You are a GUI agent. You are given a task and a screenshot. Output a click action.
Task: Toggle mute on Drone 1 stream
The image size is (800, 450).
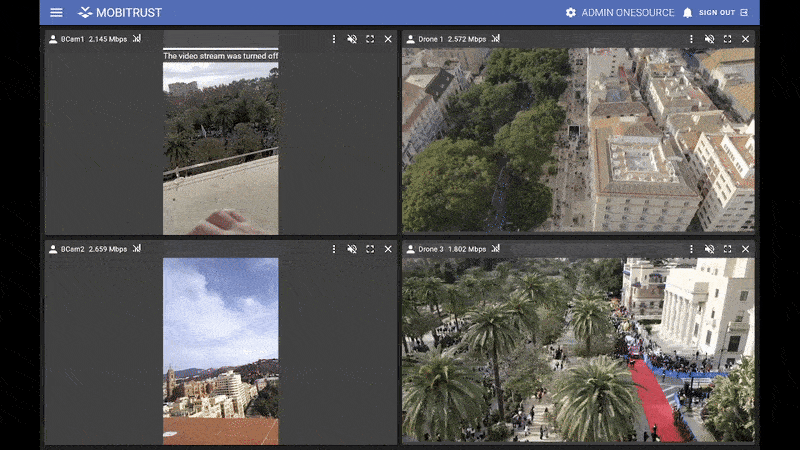point(709,39)
